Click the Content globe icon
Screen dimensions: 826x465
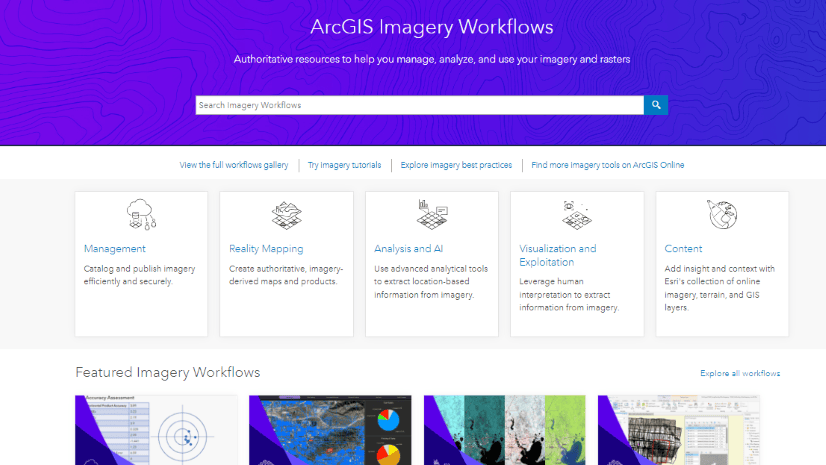pos(722,214)
